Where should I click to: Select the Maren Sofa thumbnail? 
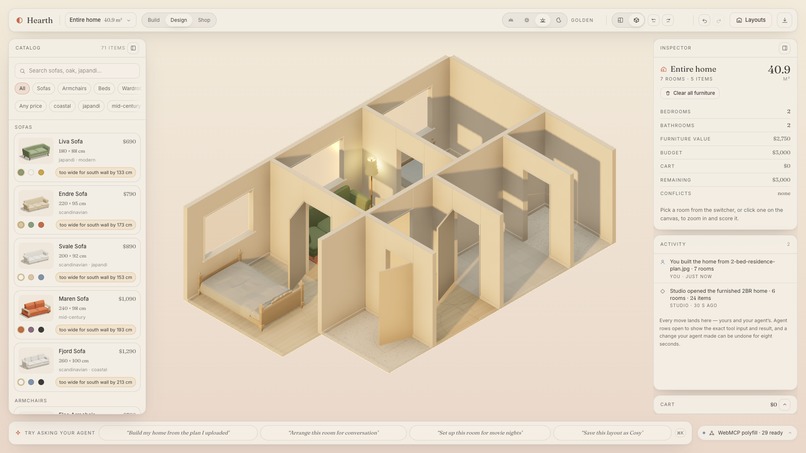pyautogui.click(x=35, y=308)
